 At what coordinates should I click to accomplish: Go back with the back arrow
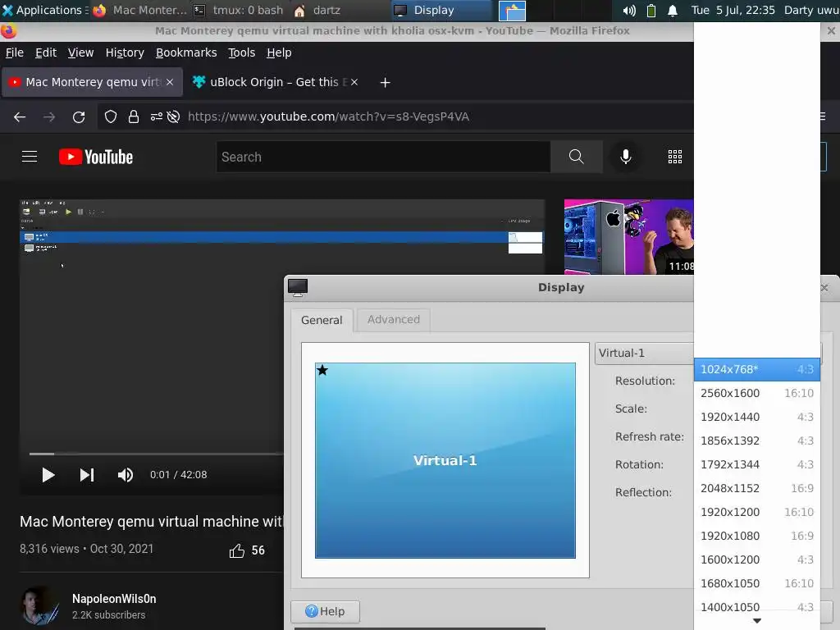(x=20, y=116)
